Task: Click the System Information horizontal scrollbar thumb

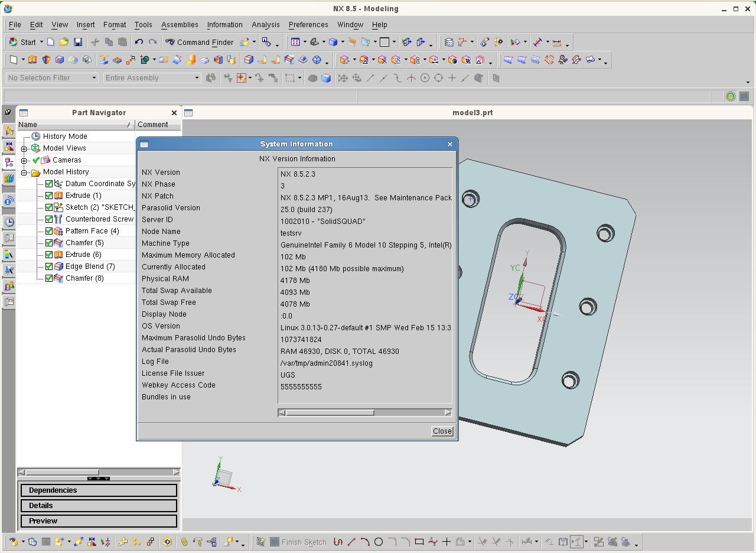Action: tap(330, 413)
